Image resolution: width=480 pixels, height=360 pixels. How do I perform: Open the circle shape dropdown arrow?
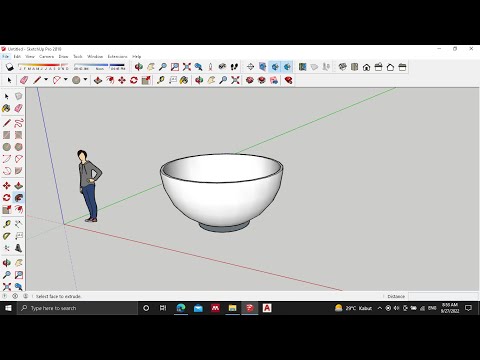click(85, 80)
